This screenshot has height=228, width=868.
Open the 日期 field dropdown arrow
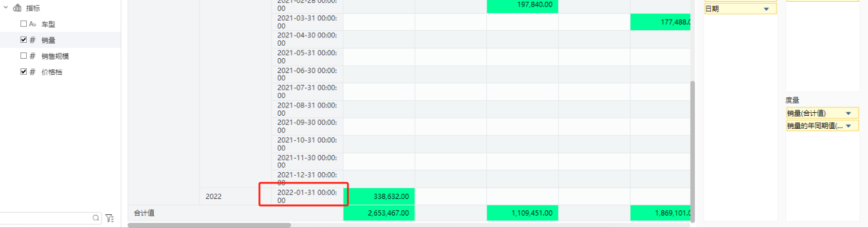coord(766,9)
